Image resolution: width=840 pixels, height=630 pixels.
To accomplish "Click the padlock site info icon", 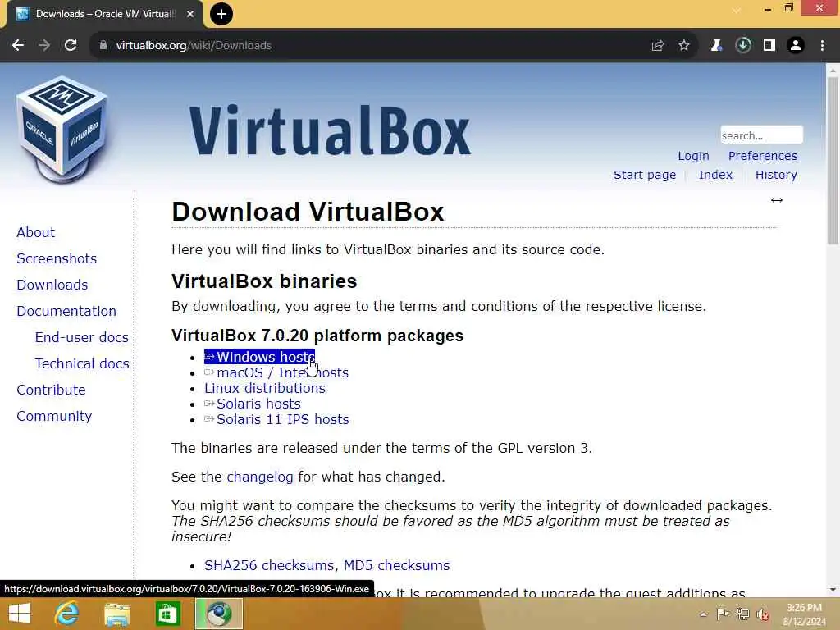I will pos(103,46).
